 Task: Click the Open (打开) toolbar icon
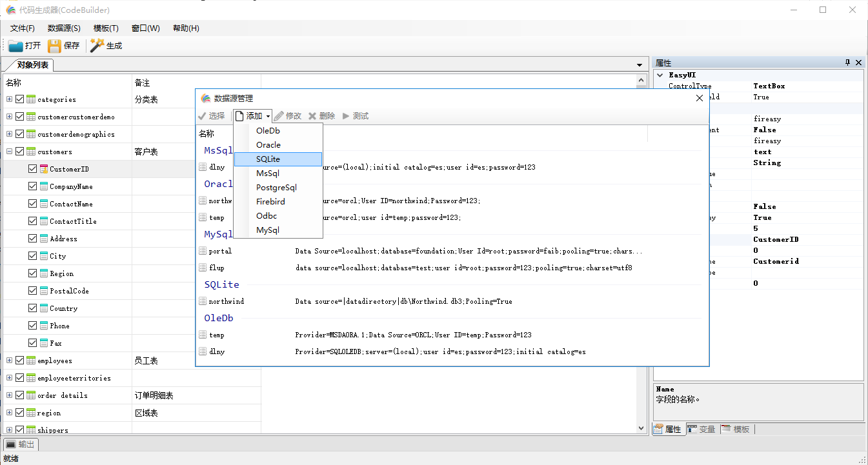[15, 45]
